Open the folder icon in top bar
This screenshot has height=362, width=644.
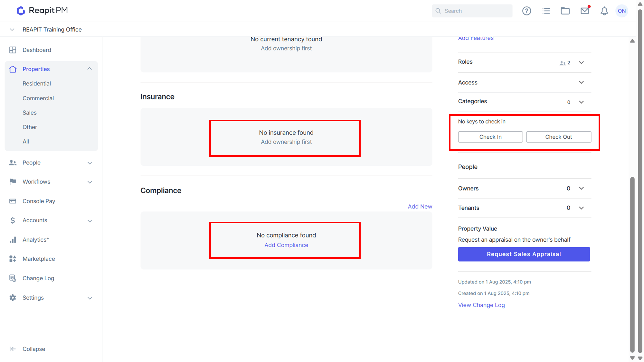click(x=565, y=11)
